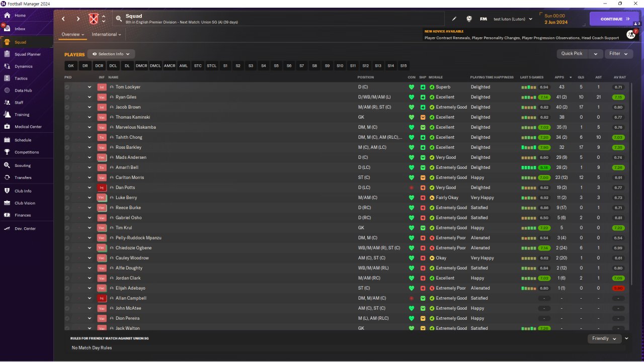Expand Dan Potts row chevron
The image size is (644, 362).
pyautogui.click(x=90, y=188)
